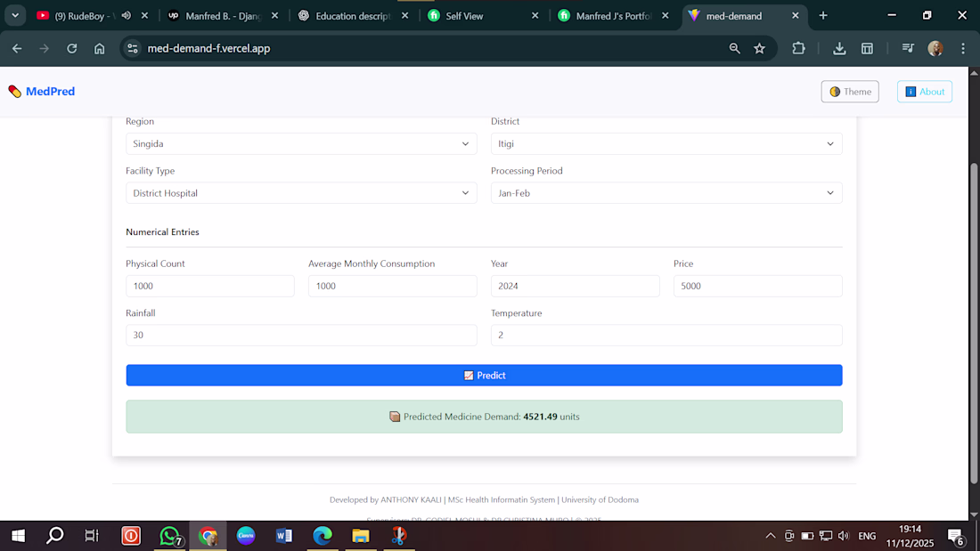Switch to Education description tab
Viewport: 980px width, 551px height.
353,16
